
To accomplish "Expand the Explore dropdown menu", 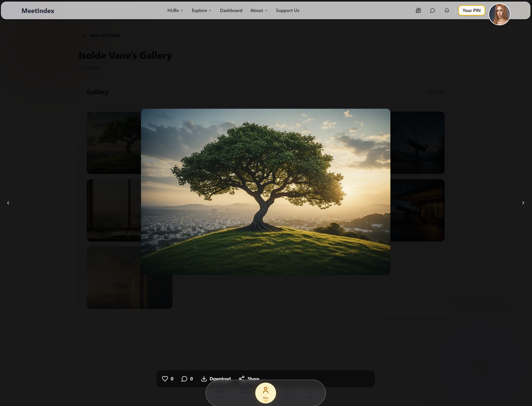I will (202, 10).
